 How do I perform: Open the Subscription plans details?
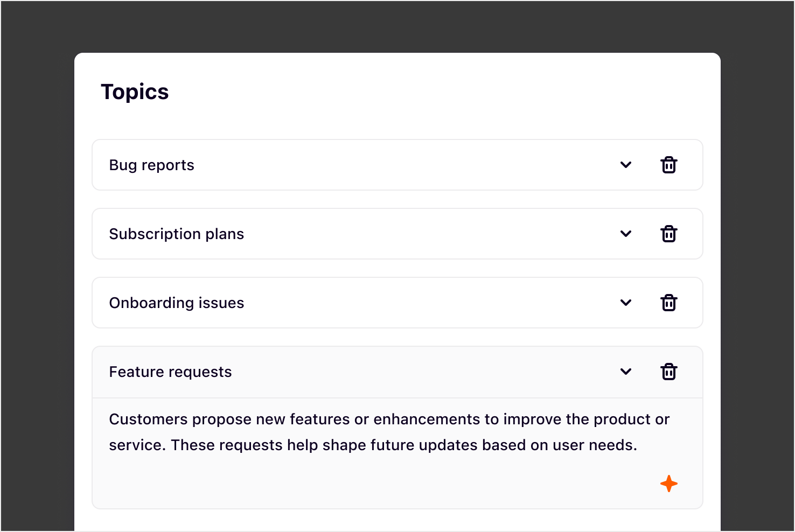click(x=626, y=234)
